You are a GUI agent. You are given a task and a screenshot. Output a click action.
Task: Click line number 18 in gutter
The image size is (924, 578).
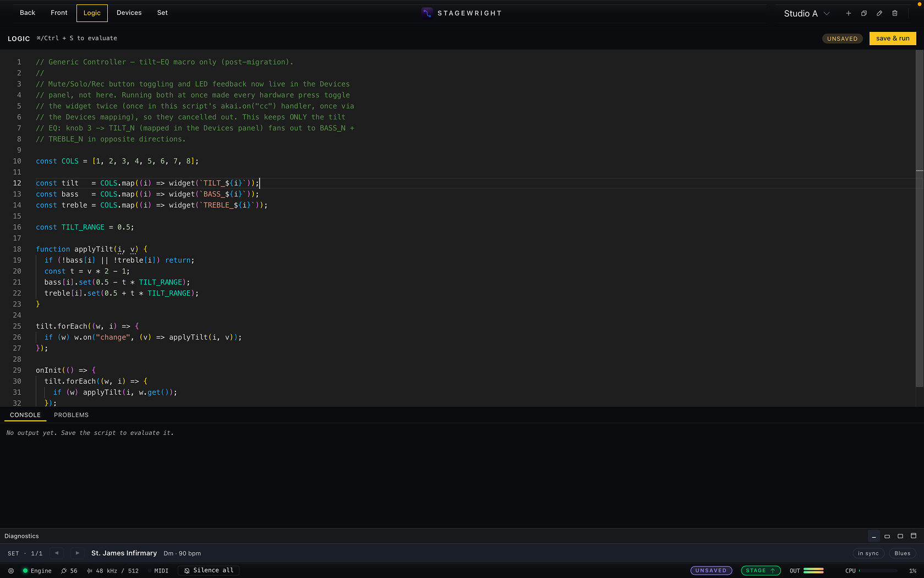(x=17, y=249)
